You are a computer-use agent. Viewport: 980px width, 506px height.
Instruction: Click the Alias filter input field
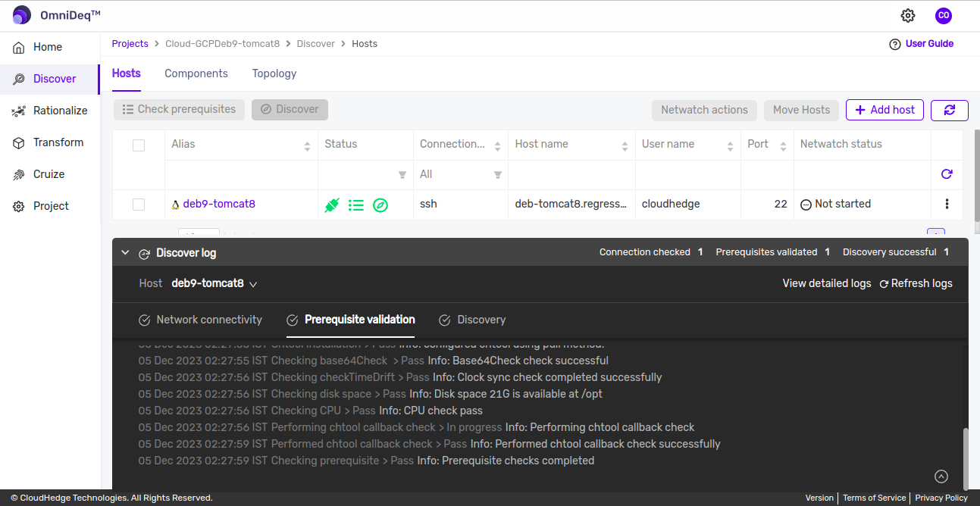(241, 175)
